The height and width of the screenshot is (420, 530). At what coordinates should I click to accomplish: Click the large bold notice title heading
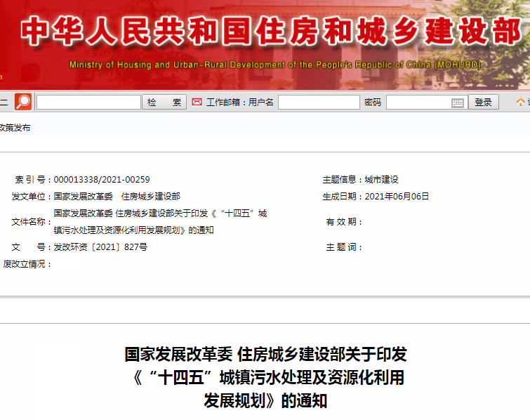click(x=265, y=378)
